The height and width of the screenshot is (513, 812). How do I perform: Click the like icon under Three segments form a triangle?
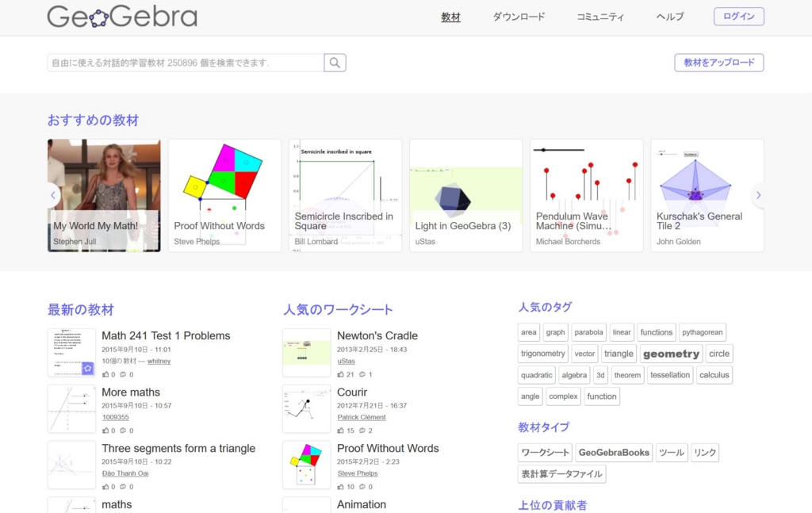tap(105, 487)
